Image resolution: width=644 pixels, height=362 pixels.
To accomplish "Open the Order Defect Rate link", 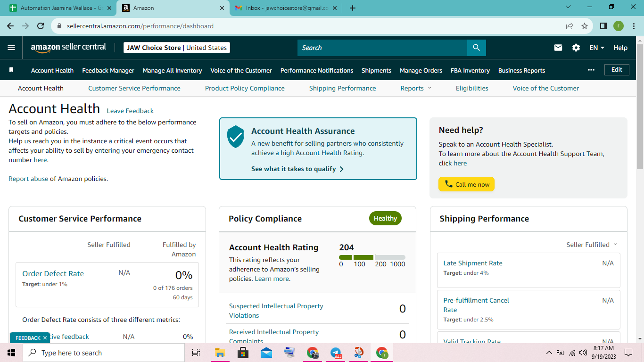I will [53, 273].
